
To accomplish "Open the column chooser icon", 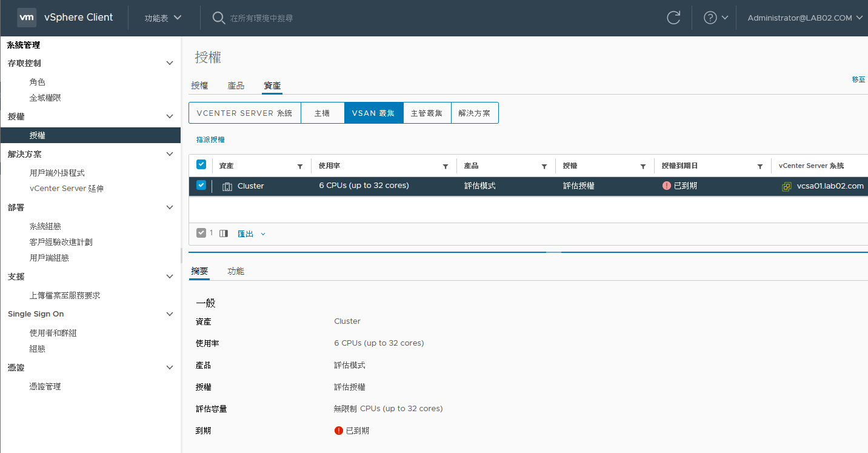I will [x=224, y=233].
